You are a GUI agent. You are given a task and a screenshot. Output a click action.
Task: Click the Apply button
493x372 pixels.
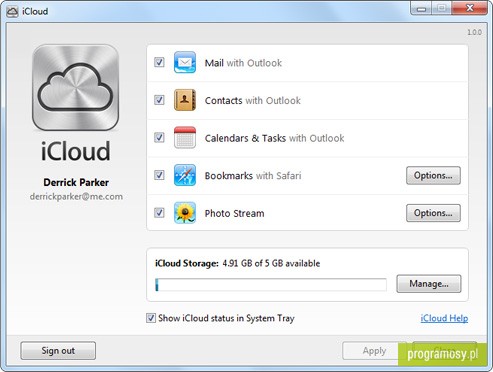[x=374, y=351]
